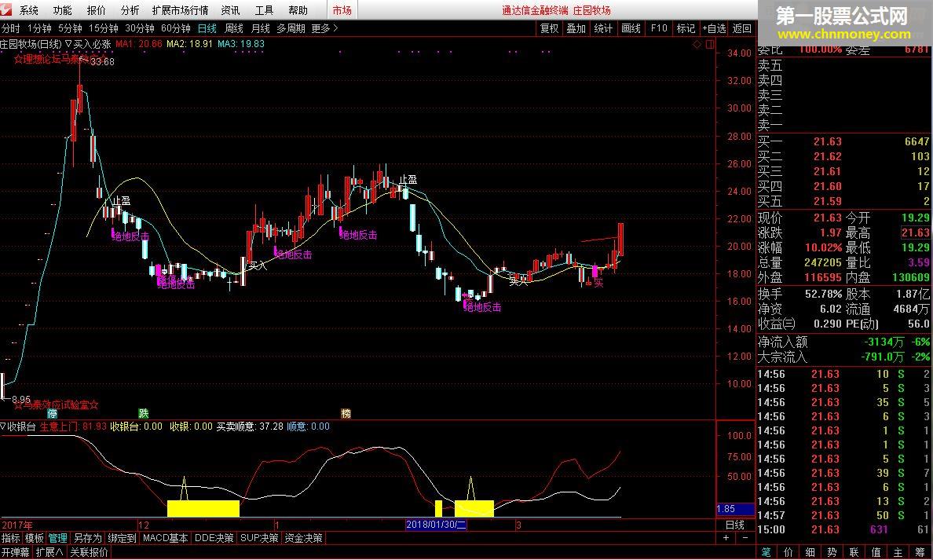
Task: Expand the 扩展∧ panel
Action: pos(49,552)
